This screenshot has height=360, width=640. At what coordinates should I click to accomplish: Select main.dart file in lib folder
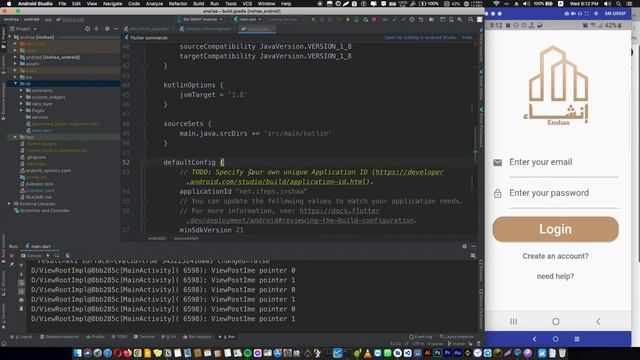pos(42,131)
